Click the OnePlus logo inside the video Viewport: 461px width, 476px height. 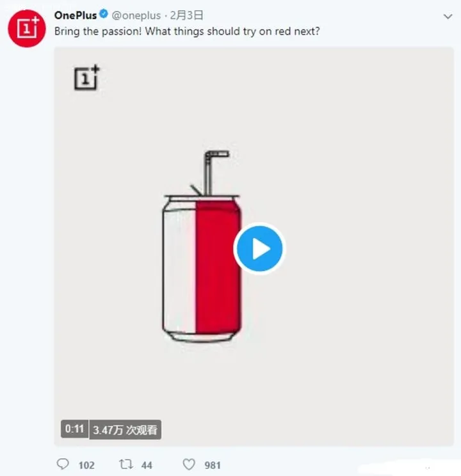tap(86, 77)
